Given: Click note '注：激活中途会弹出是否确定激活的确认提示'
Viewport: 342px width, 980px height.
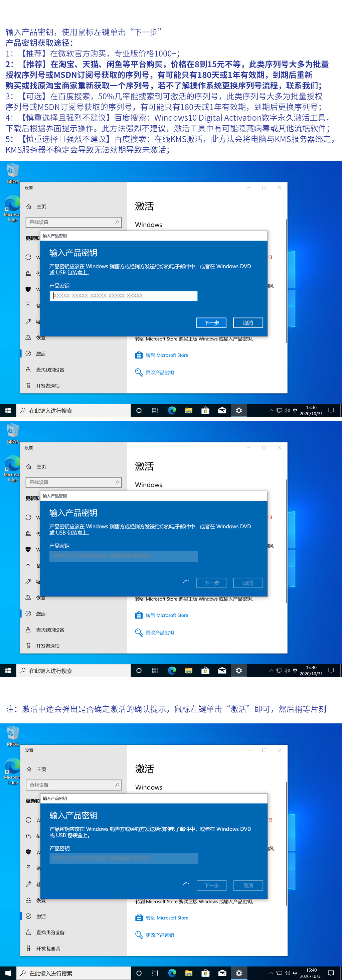Looking at the screenshot, I should click(x=166, y=709).
